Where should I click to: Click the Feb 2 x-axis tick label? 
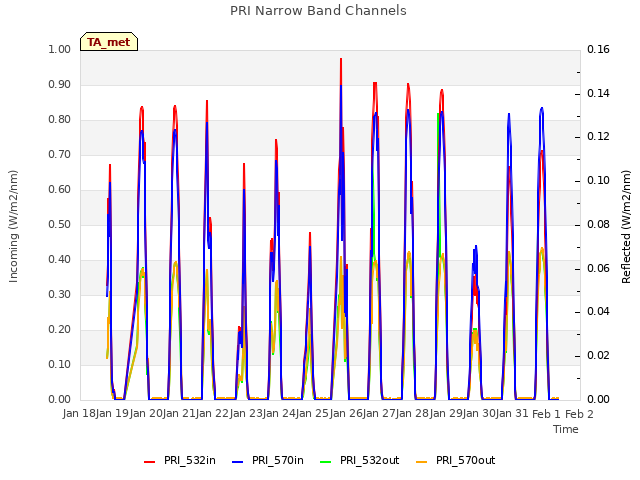(579, 414)
